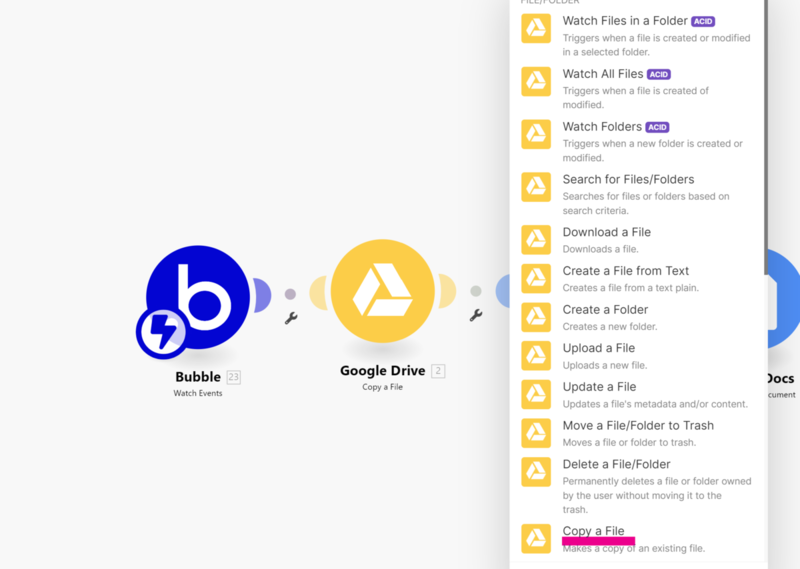Click 'Makes a copy of an existing file.' description
The width and height of the screenshot is (800, 569).
pos(634,549)
